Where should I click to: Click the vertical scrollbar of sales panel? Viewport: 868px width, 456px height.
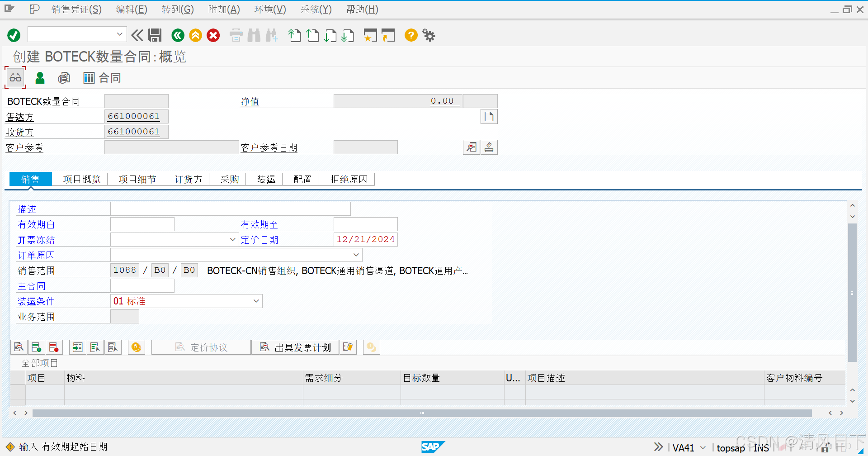[x=852, y=293]
